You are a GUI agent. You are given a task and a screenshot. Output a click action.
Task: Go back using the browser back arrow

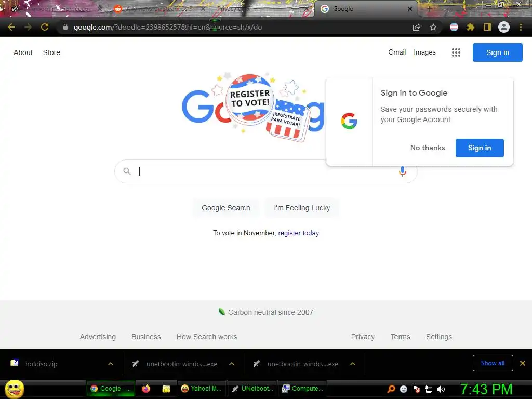(11, 27)
